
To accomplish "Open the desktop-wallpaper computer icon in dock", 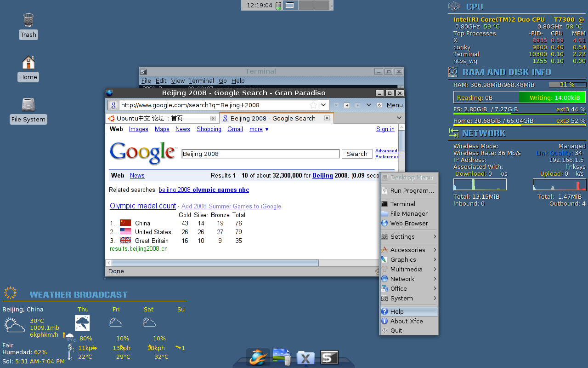I will tap(282, 357).
